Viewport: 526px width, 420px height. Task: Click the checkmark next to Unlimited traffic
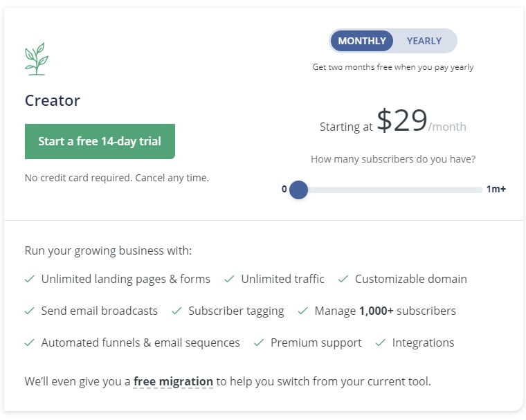227,280
